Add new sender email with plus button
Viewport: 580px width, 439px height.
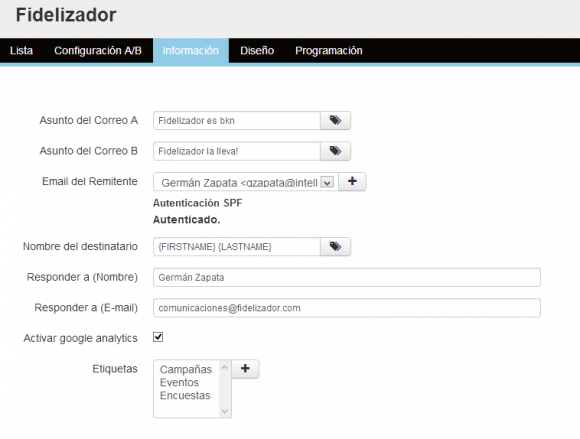pos(352,182)
